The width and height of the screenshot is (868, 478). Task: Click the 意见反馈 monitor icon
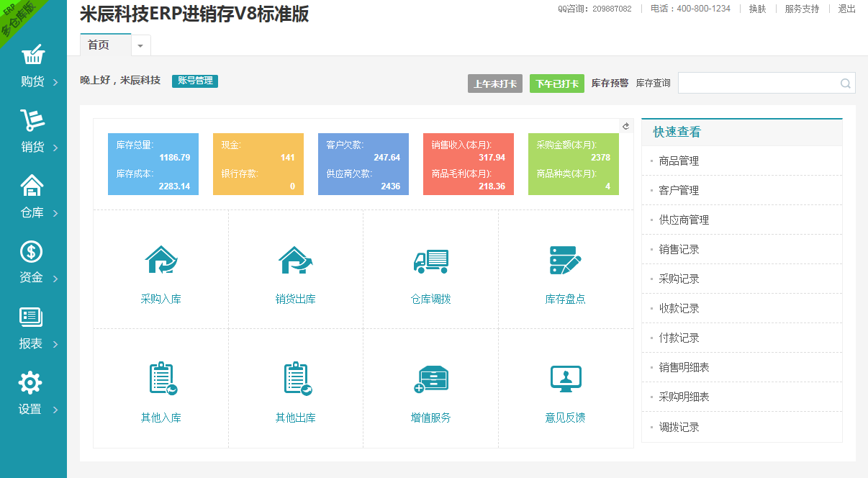tap(565, 379)
